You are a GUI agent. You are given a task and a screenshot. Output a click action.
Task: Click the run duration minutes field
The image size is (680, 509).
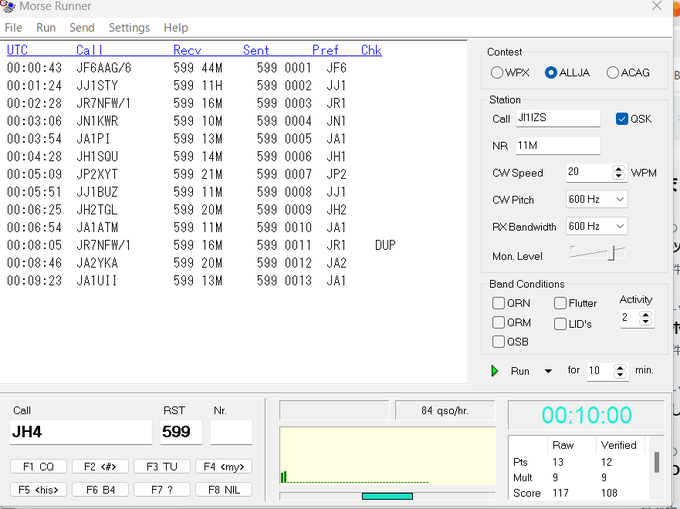(601, 371)
